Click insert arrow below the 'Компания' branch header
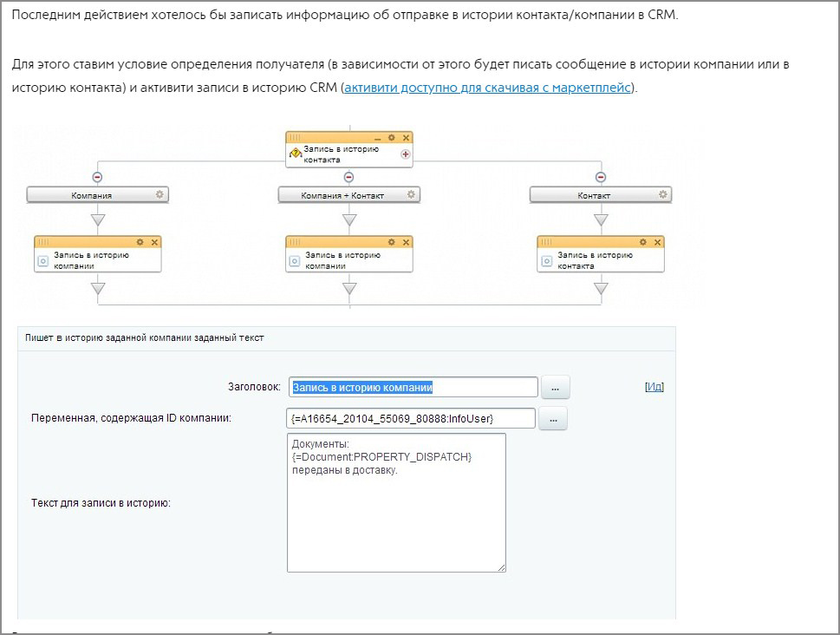Image resolution: width=840 pixels, height=635 pixels. click(x=98, y=219)
